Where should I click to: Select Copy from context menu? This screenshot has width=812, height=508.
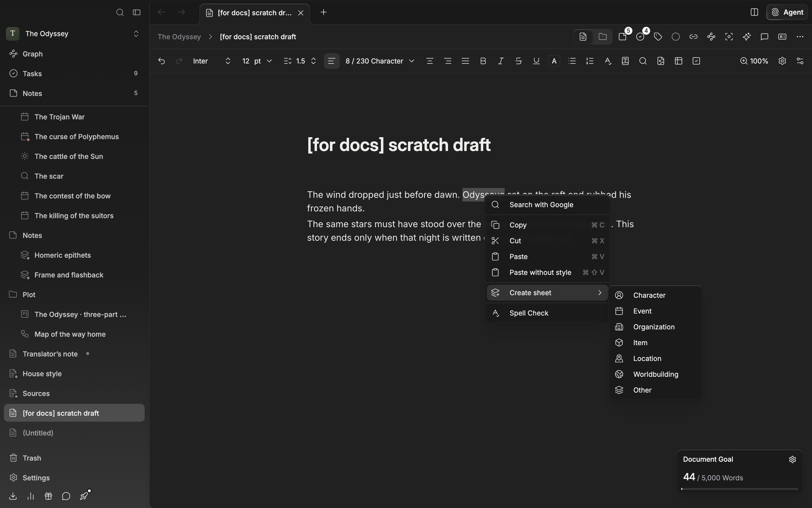pyautogui.click(x=547, y=225)
